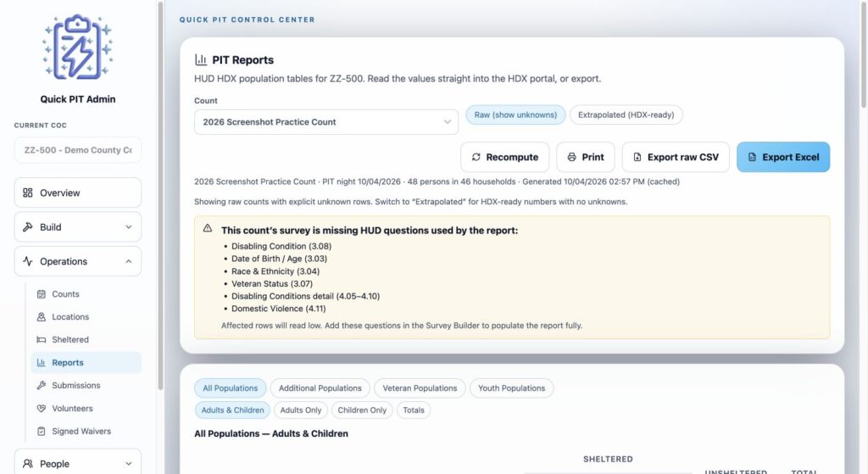
Task: Click the Reports bar chart icon in sidebar
Action: 41,363
